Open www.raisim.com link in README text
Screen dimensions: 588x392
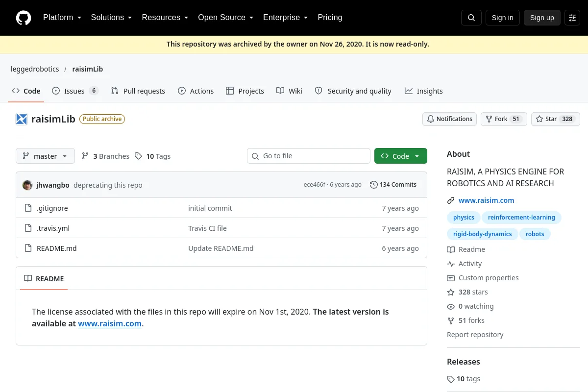(110, 324)
